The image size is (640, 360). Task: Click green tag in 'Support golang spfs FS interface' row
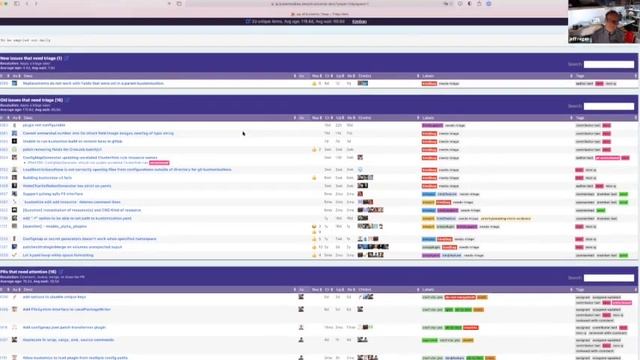pos(623,194)
